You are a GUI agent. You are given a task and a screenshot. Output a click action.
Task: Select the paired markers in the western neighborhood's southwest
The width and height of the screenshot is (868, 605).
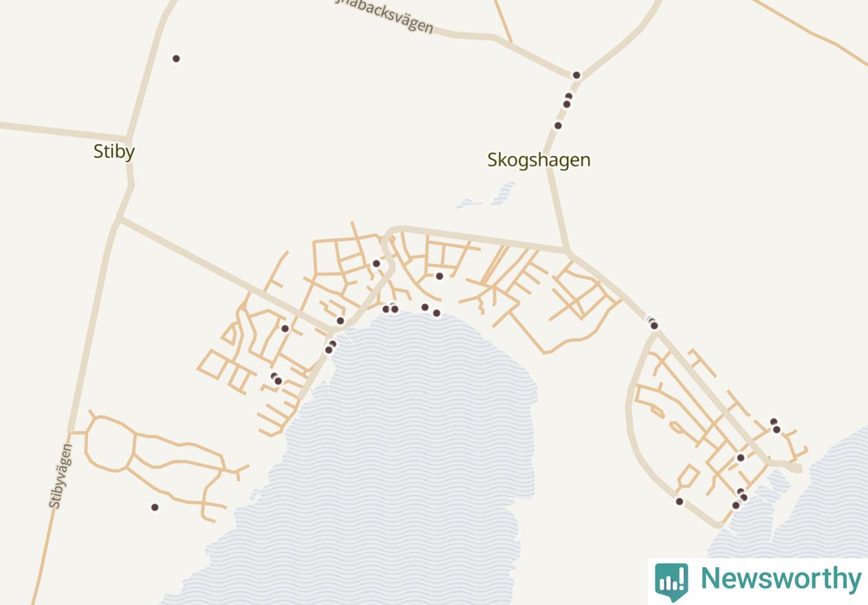pyautogui.click(x=276, y=379)
